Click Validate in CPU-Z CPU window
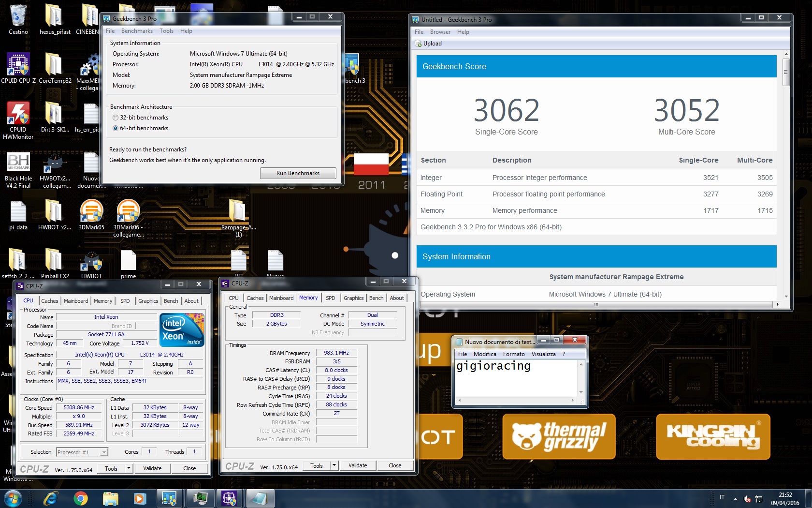812x508 pixels. [152, 468]
